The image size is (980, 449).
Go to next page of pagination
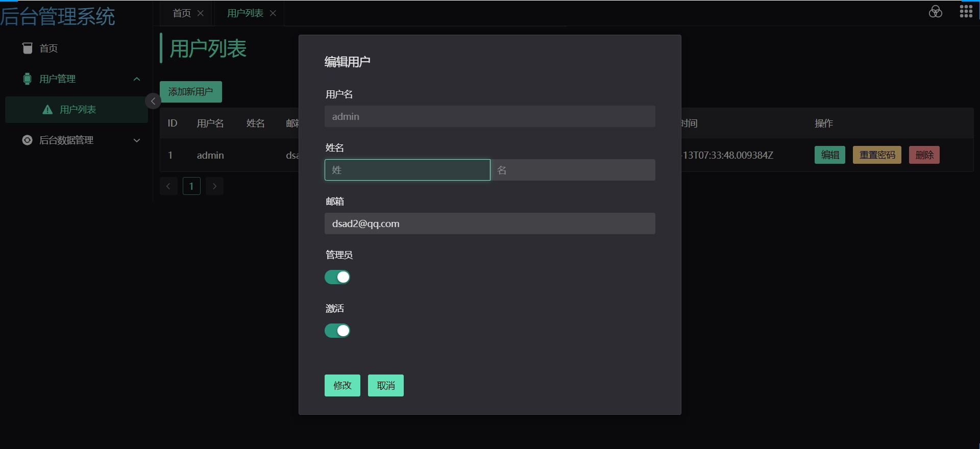(214, 186)
